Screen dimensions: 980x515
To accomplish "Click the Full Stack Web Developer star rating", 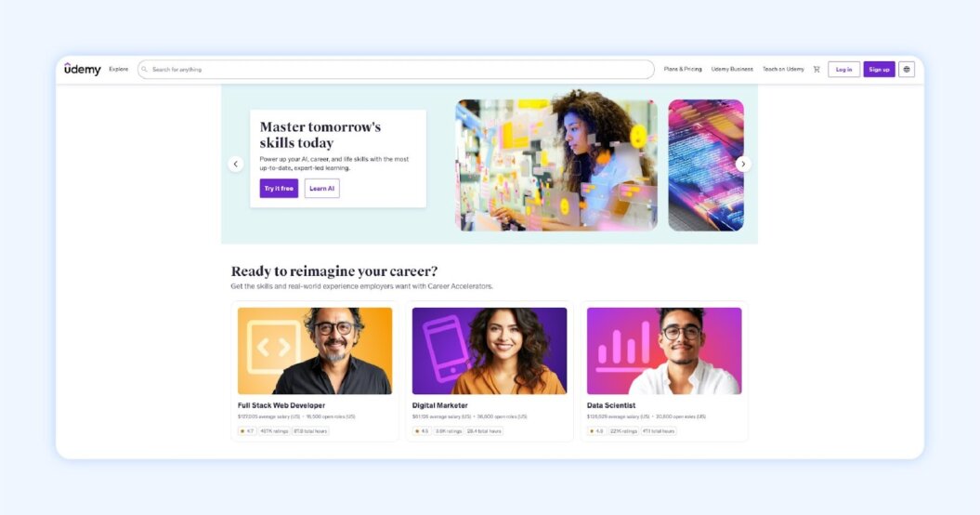I will [x=247, y=431].
